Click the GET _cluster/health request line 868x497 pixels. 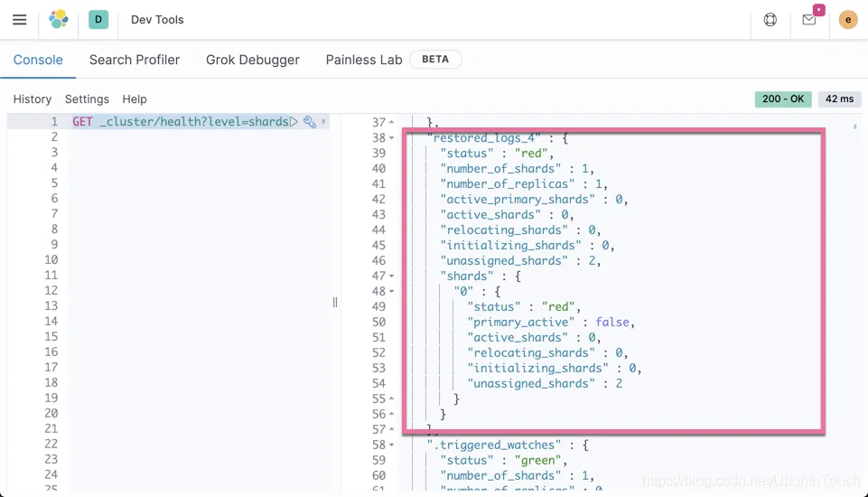181,121
